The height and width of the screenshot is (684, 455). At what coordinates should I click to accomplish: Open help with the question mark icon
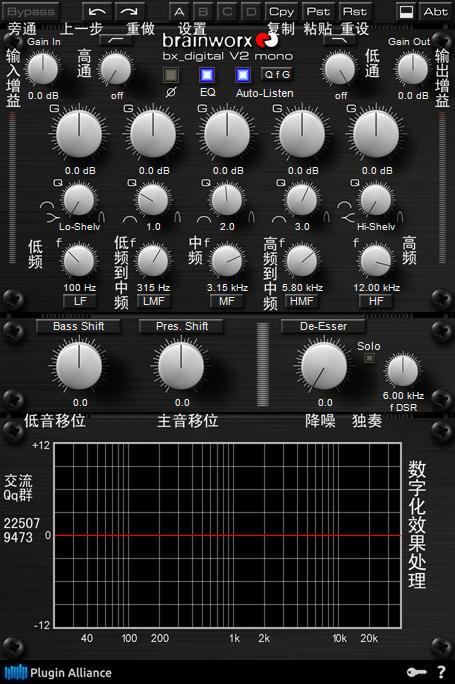click(441, 672)
